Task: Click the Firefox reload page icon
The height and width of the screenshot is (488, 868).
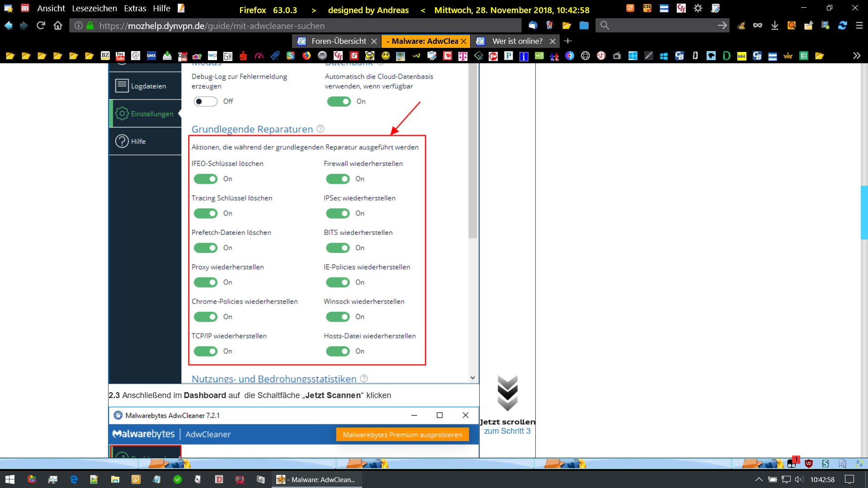Action: 41,26
